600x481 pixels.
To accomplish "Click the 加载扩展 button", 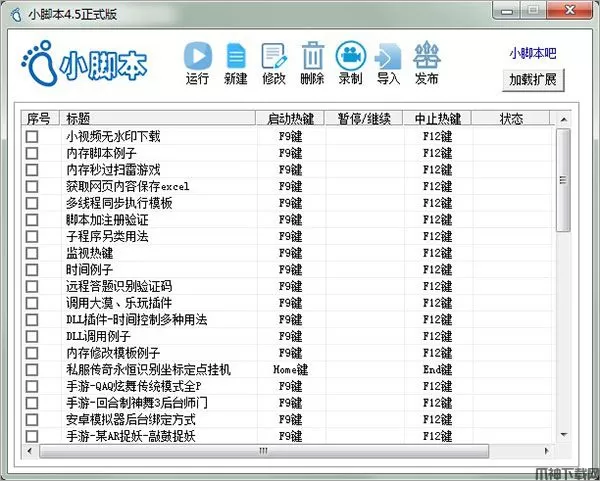I will [x=533, y=80].
